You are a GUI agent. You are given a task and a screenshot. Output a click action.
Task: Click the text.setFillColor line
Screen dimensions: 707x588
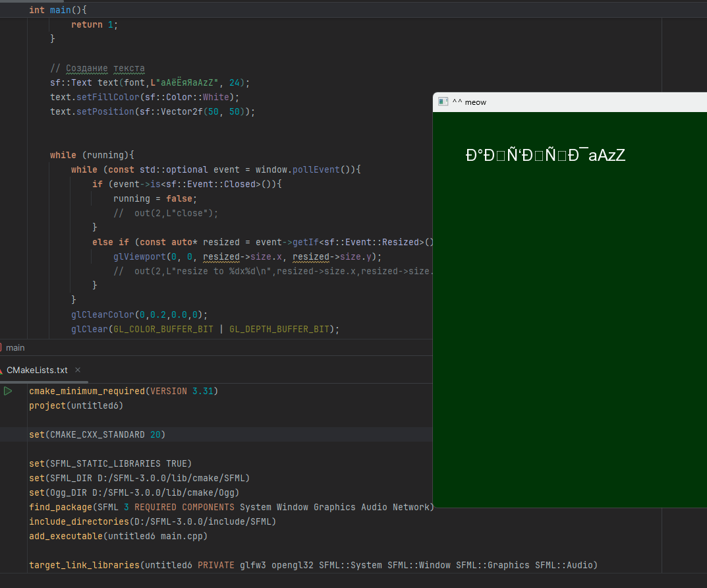[144, 97]
